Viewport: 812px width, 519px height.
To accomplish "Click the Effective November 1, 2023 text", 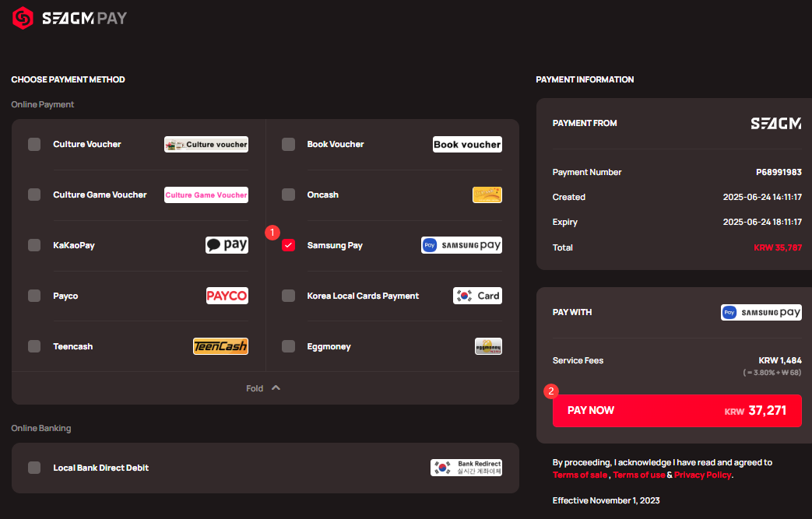I will 606,500.
